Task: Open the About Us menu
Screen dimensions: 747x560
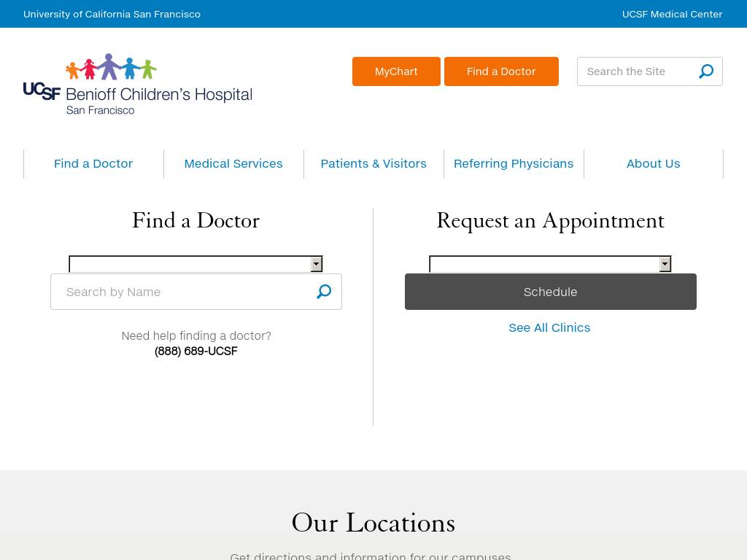Action: (x=653, y=164)
